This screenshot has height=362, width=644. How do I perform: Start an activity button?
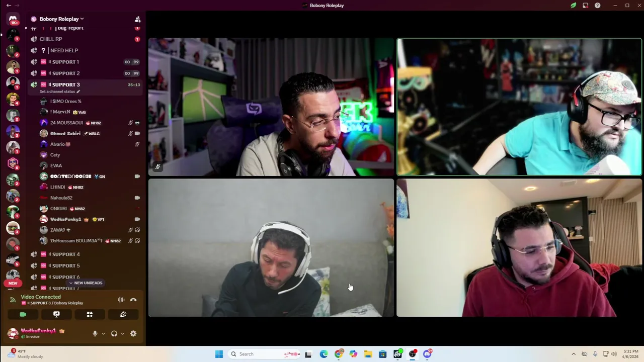pos(90,314)
